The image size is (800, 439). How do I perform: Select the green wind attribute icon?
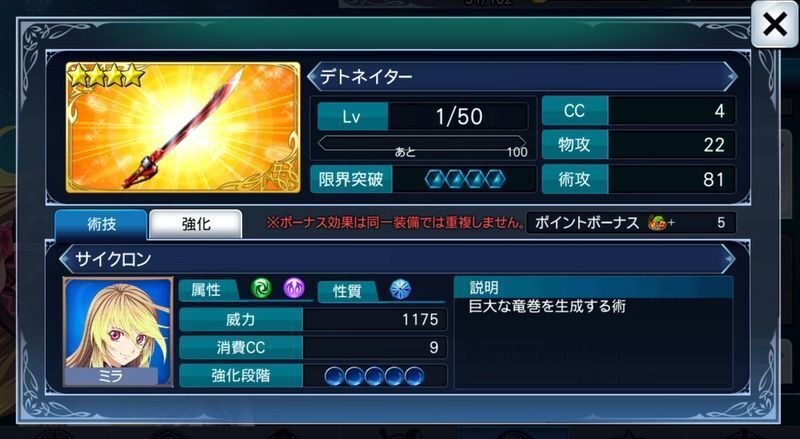[x=261, y=289]
